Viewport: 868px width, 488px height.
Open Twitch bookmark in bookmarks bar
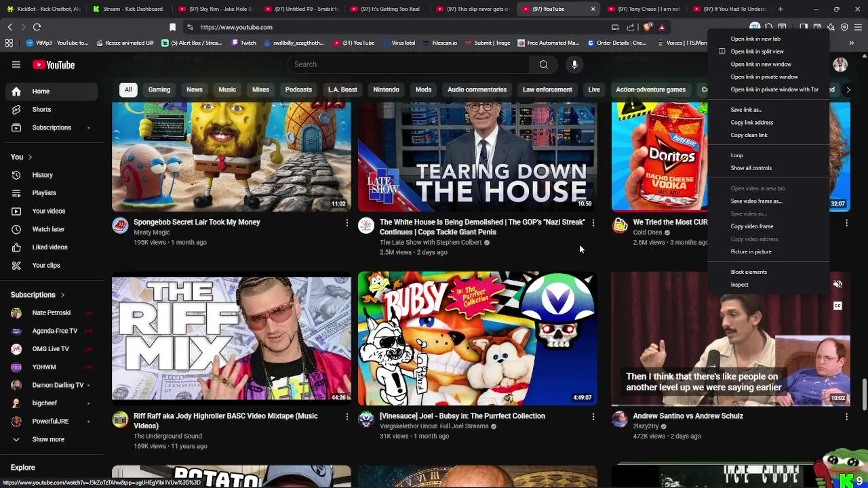point(243,43)
